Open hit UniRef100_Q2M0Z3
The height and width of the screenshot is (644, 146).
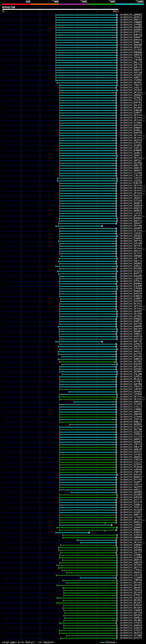[x=131, y=344]
